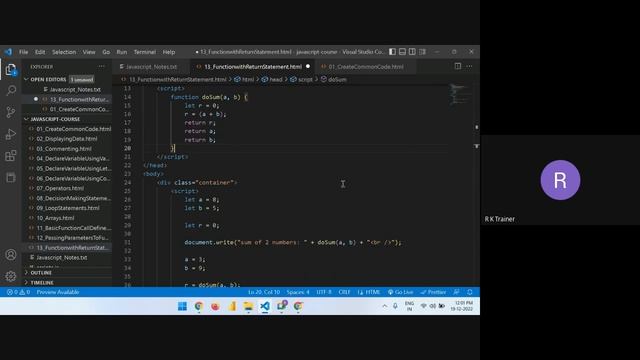Click the unsaved dot on active tab
The image size is (640, 360).
[308, 67]
